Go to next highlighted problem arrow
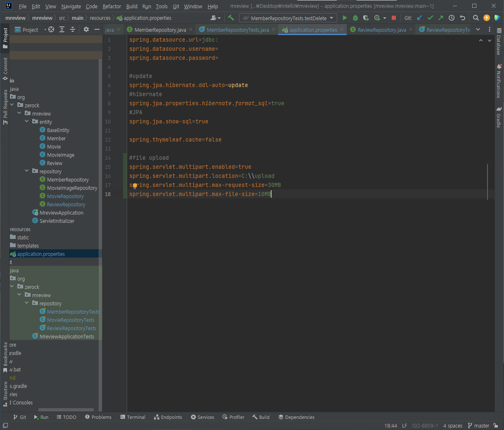Viewport: 504px width, 430px height. pos(490,40)
